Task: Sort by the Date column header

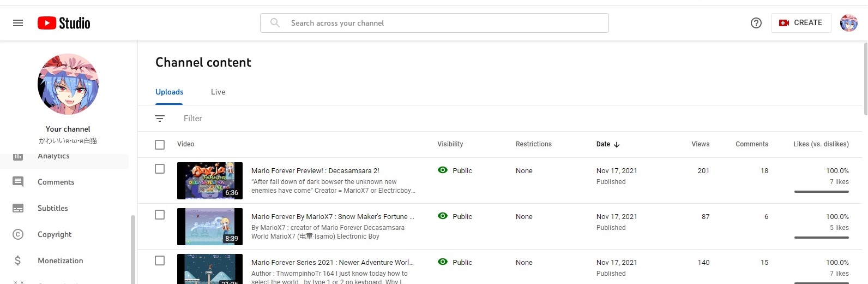Action: [x=603, y=144]
